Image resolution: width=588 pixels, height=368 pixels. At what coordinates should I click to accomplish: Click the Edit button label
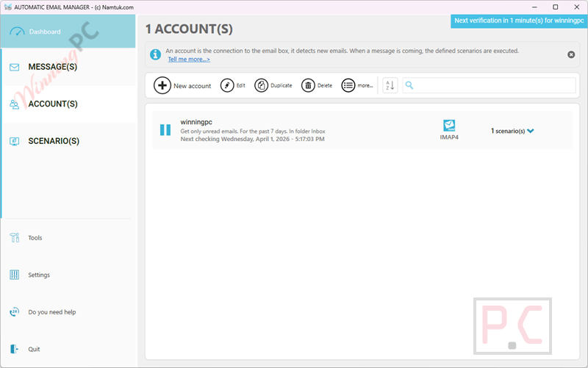tap(241, 85)
